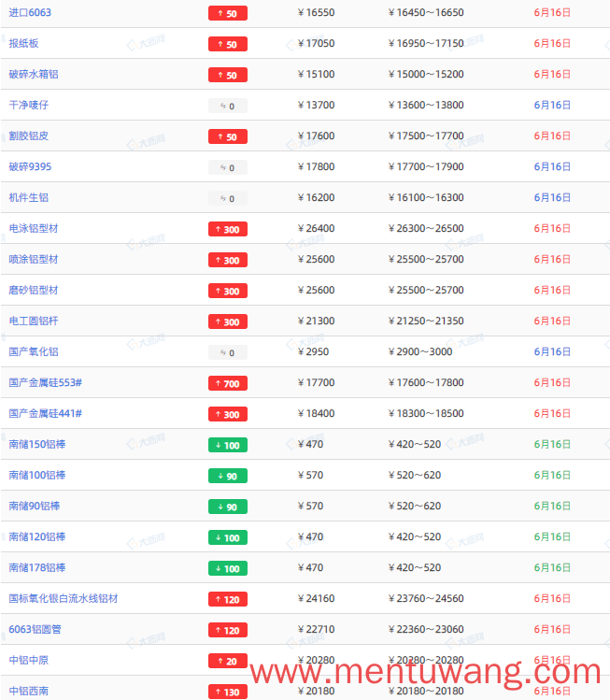Click the red up-50 badge for 破碎水箱铝
This screenshot has width=610, height=700.
(x=228, y=75)
